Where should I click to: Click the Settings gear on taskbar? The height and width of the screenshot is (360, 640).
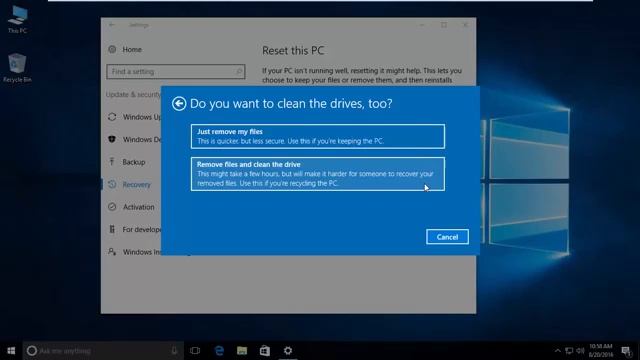click(x=288, y=351)
